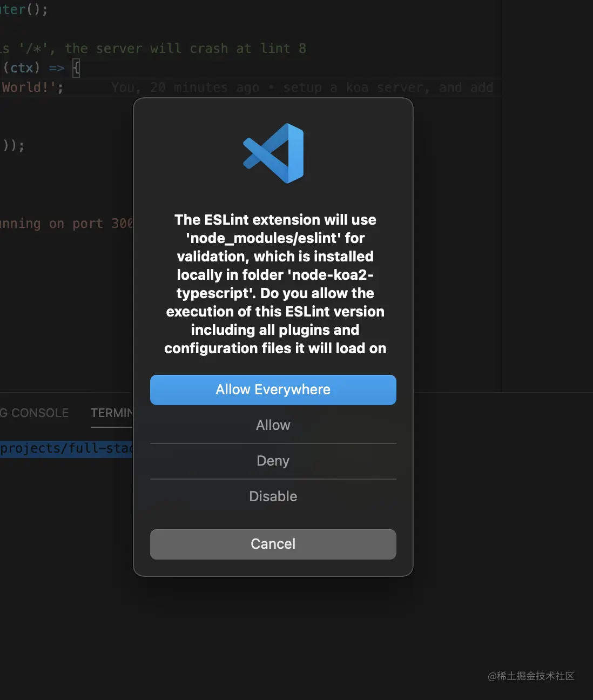The image size is (593, 700).
Task: Click the highlighted projects/full-stack path in terminal
Action: click(65, 448)
